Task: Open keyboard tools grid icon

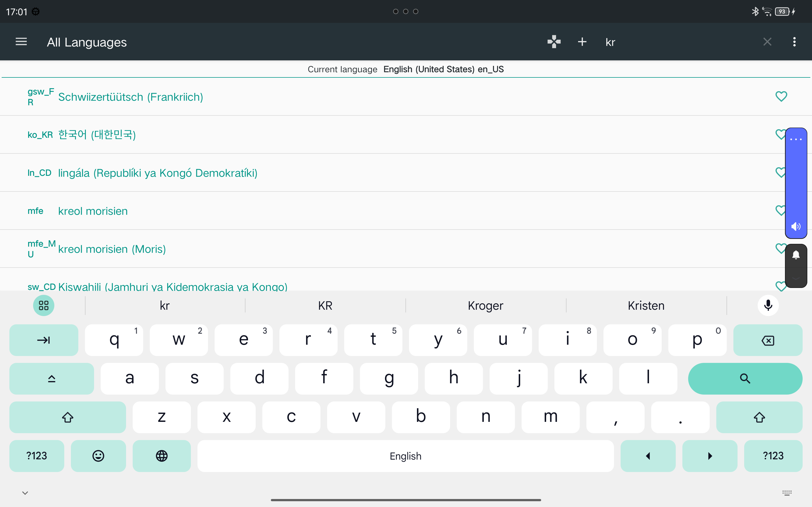Action: click(44, 306)
